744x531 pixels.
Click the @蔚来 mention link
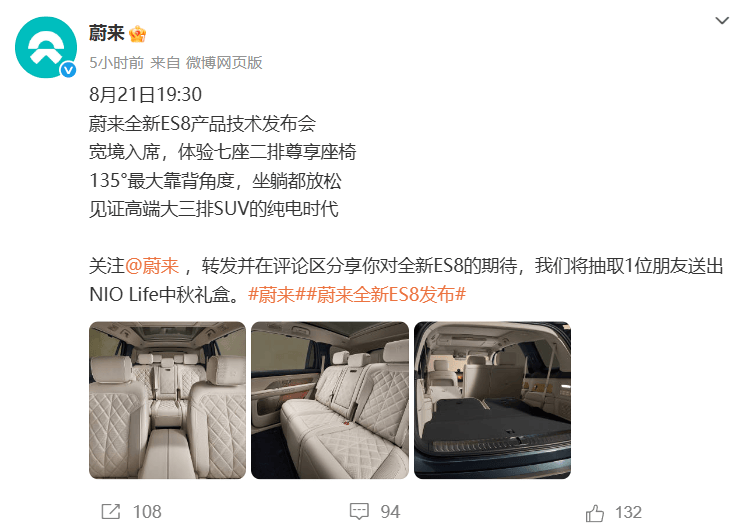pos(152,266)
